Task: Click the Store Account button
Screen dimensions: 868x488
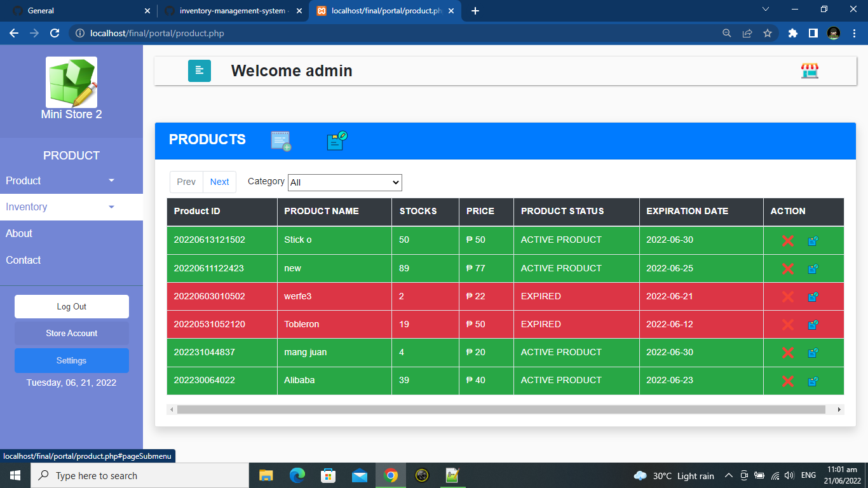Action: coord(72,333)
